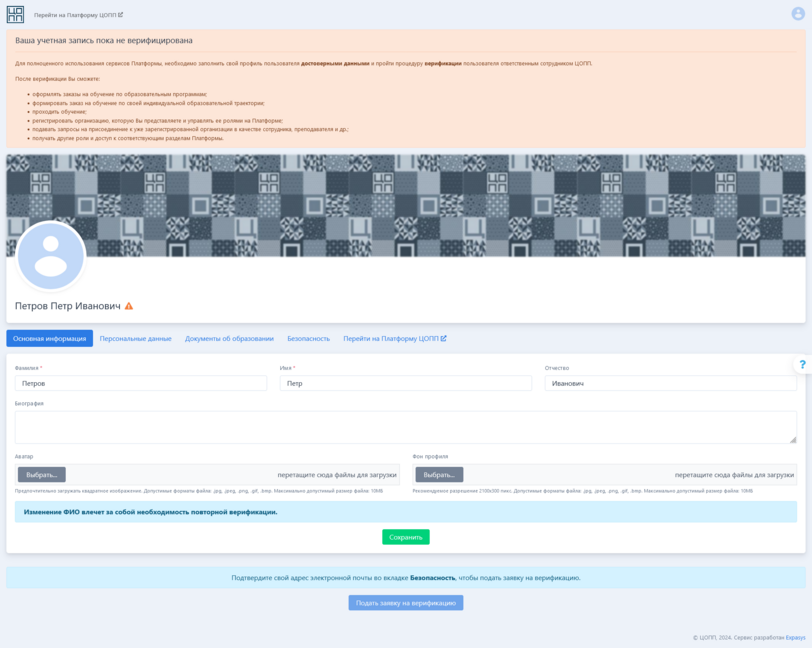The image size is (812, 648).
Task: Click Подать заявку на верификацию button
Action: point(405,603)
